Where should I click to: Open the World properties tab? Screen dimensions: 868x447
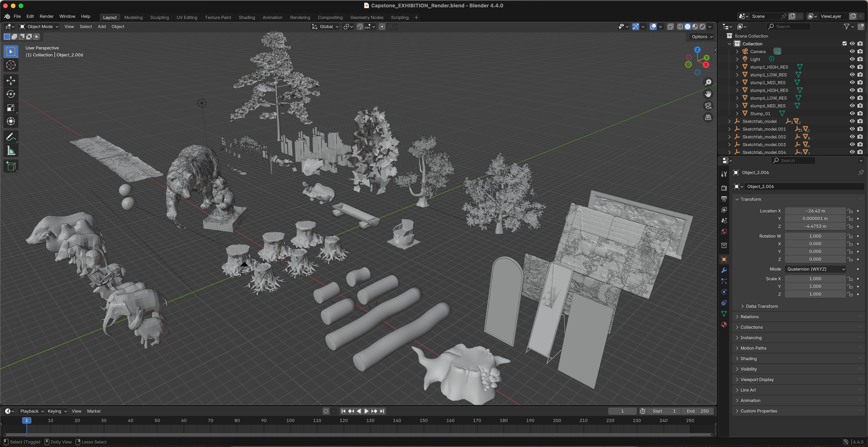[724, 232]
